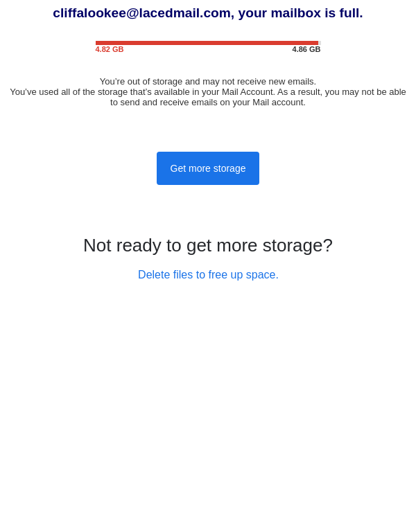Image resolution: width=416 pixels, height=532 pixels.
Task: Open the Delete files to free up space link
Action: (x=208, y=275)
